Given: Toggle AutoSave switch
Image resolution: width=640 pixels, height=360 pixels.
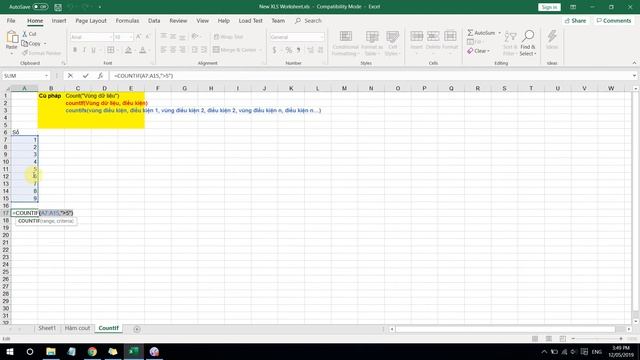Looking at the screenshot, I should tap(40, 7).
